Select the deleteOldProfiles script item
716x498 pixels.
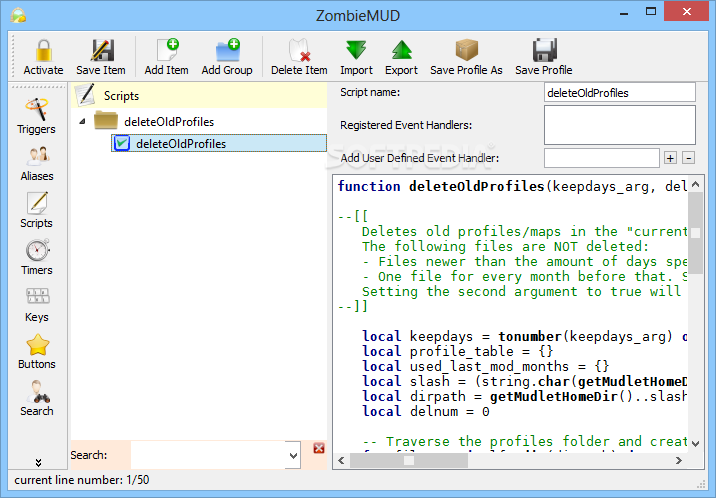point(219,143)
